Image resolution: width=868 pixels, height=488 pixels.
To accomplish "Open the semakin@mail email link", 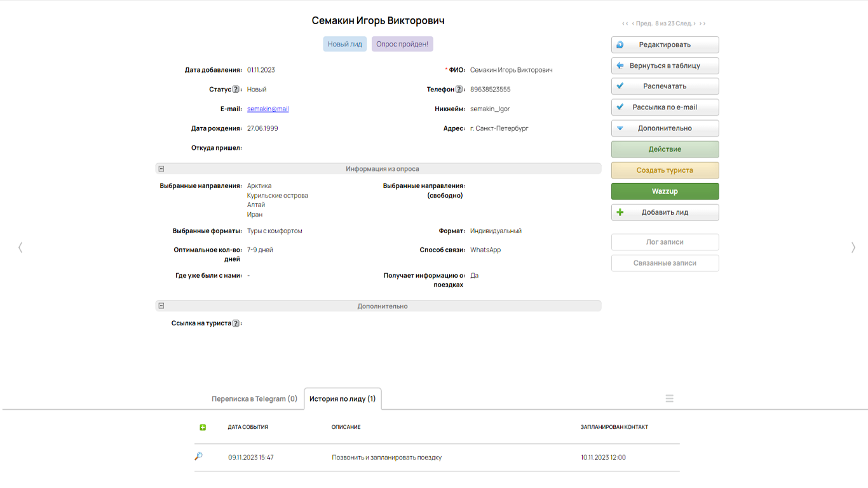I will [268, 109].
